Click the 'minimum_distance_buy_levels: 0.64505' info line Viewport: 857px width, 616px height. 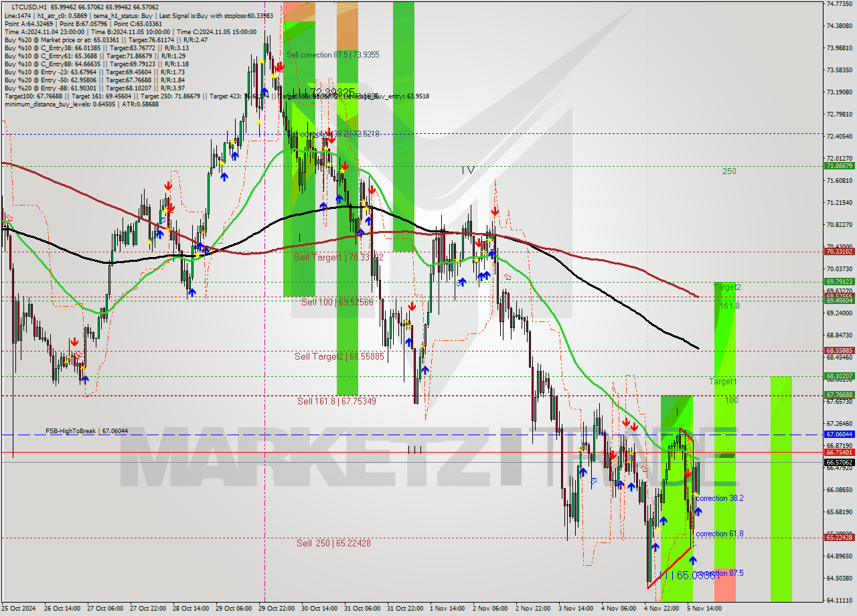coord(81,104)
